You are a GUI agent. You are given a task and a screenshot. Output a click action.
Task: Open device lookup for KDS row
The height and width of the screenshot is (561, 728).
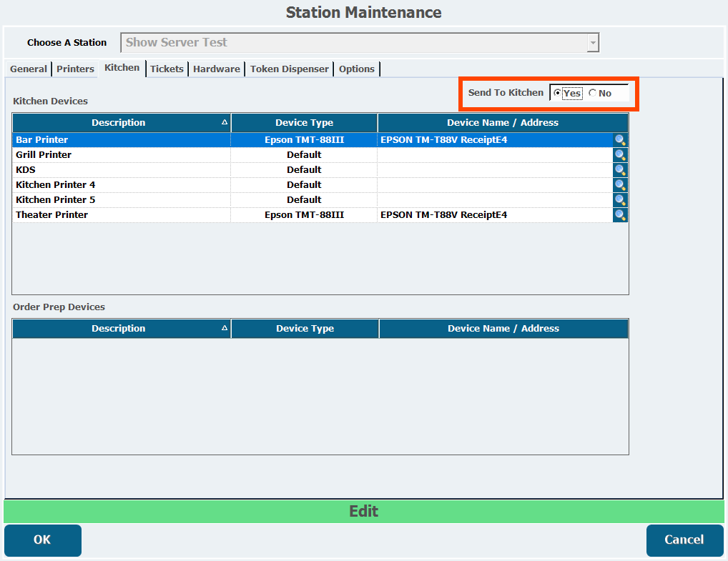(620, 170)
